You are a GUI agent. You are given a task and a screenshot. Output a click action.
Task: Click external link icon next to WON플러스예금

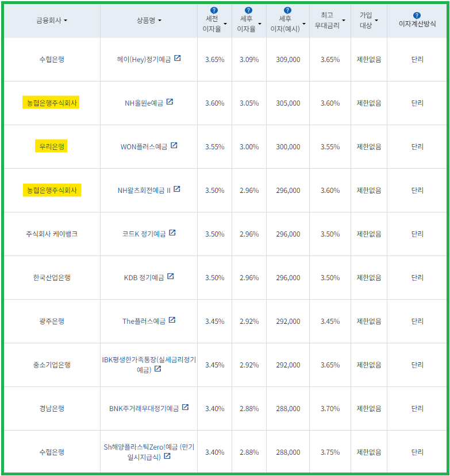point(174,145)
